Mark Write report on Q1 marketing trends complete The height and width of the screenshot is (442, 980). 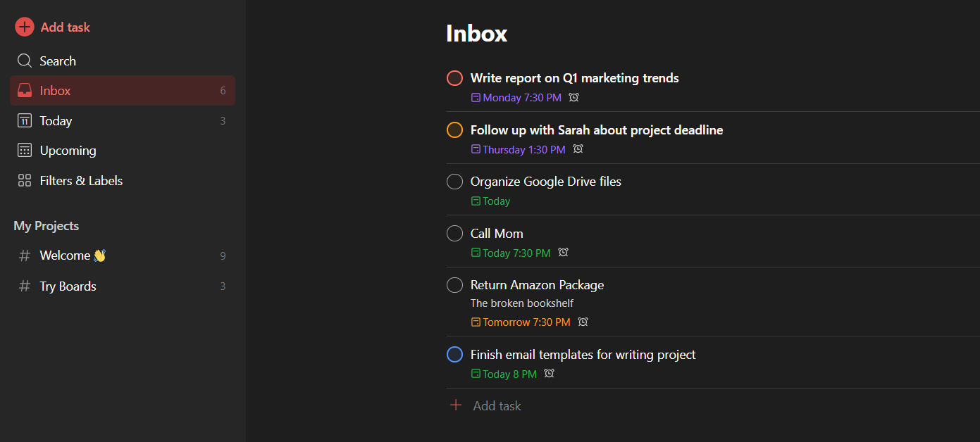(454, 77)
